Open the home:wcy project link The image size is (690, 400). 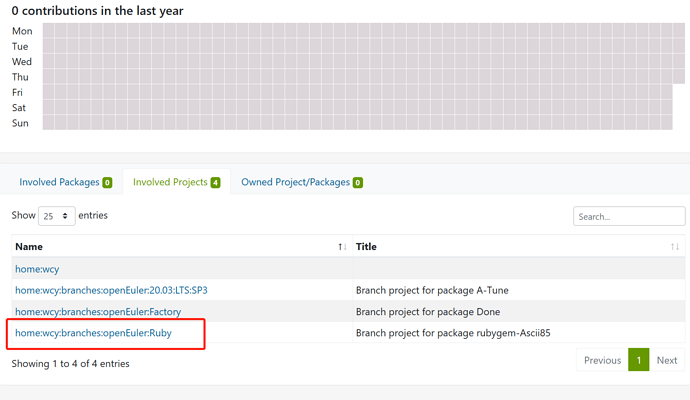pyautogui.click(x=37, y=269)
